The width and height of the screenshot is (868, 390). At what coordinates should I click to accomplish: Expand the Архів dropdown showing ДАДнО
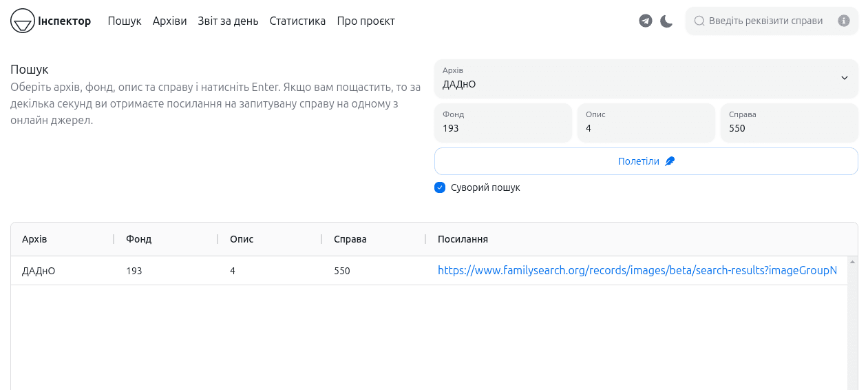tap(646, 79)
